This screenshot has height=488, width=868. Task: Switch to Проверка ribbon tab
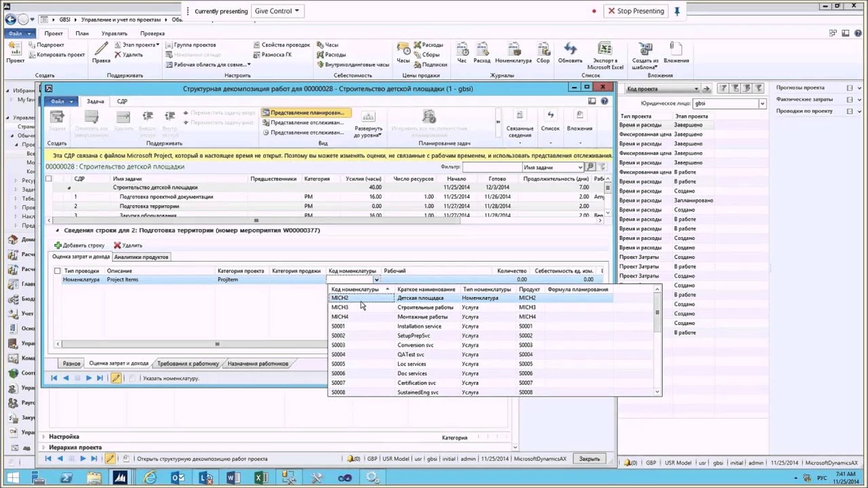point(153,33)
